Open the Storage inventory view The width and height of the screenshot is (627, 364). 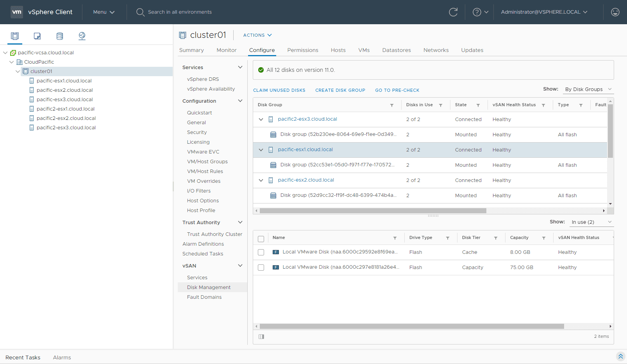(59, 36)
